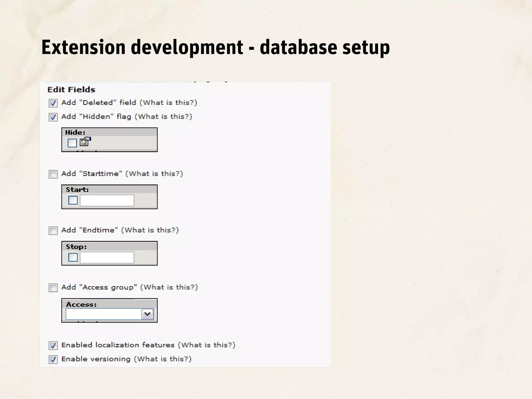Click the "Hide:" label
The height and width of the screenshot is (399, 532).
(75, 132)
